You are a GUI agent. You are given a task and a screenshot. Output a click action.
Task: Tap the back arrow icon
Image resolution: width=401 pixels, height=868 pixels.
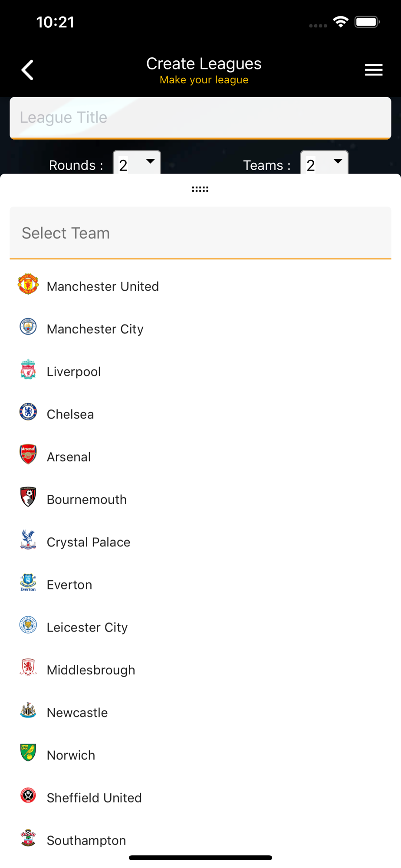(28, 70)
